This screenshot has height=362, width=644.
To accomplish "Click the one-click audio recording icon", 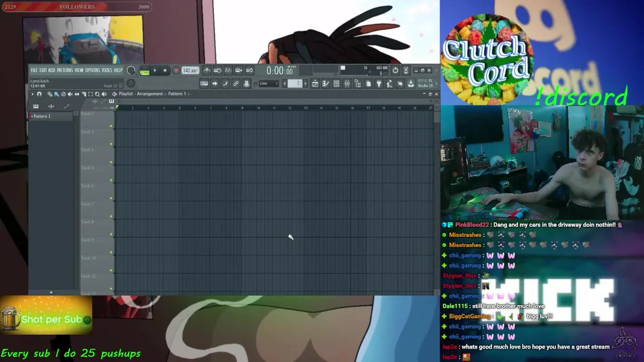I will 400,83.
